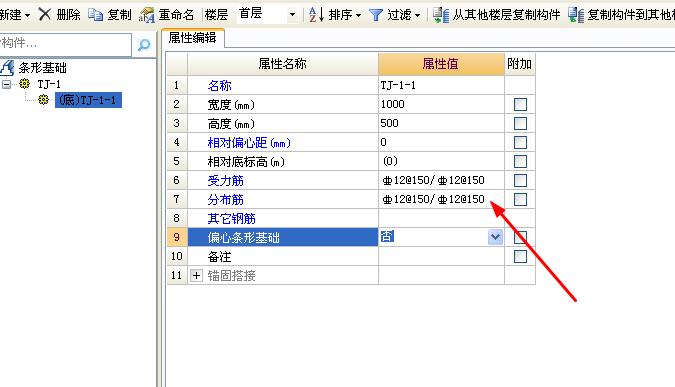675x387 pixels.
Task: Tick the 附加 checkbox for 相对底标高(m)
Action: click(x=520, y=161)
